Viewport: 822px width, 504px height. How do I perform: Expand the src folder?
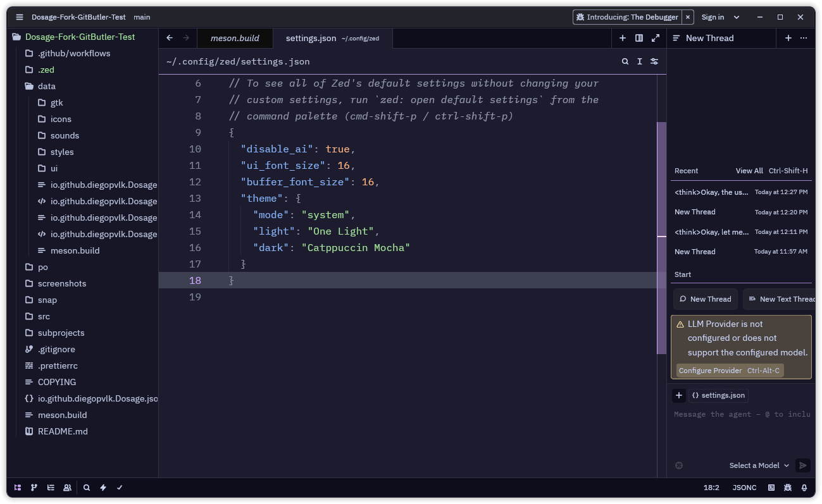pos(44,316)
